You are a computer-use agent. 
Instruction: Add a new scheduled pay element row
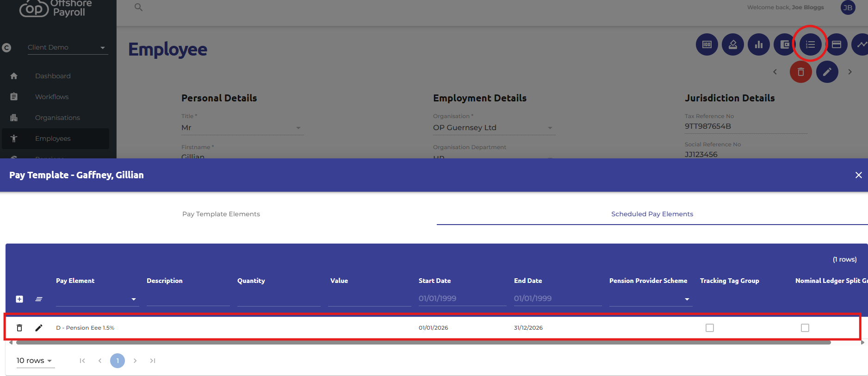(x=19, y=299)
